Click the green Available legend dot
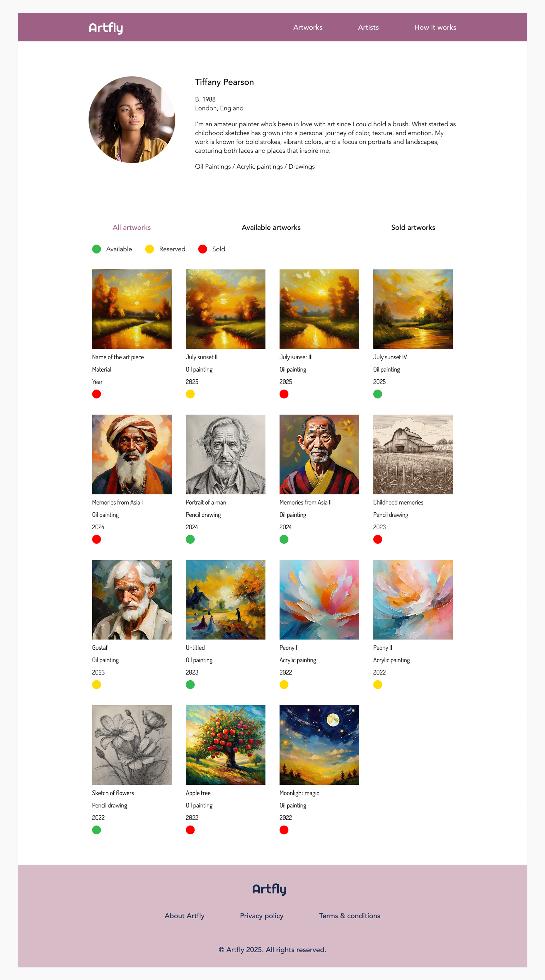This screenshot has width=545, height=980. click(97, 249)
